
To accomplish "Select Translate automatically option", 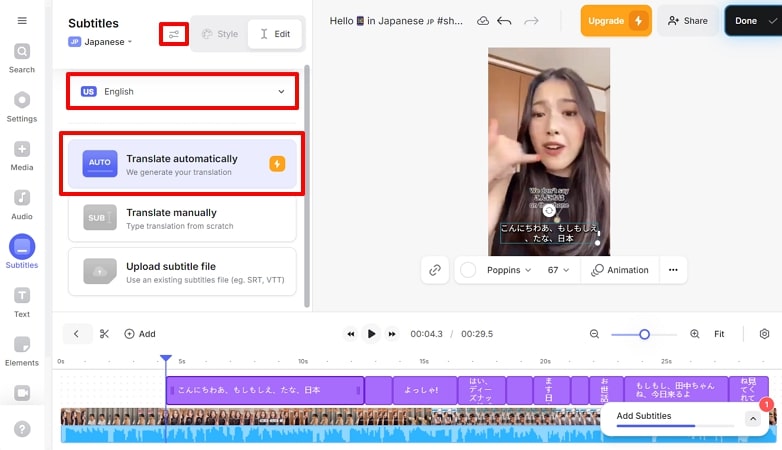I will (x=182, y=164).
